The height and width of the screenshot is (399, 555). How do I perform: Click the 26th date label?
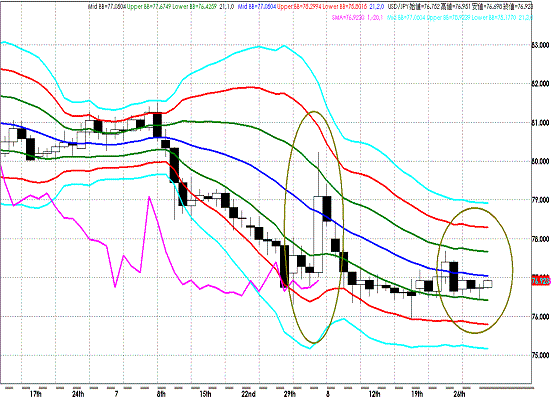pos(459,394)
